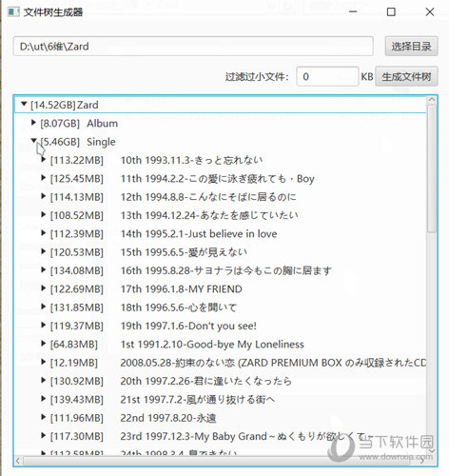Click the [114.13MB] size text
449x476 pixels.
(77, 197)
